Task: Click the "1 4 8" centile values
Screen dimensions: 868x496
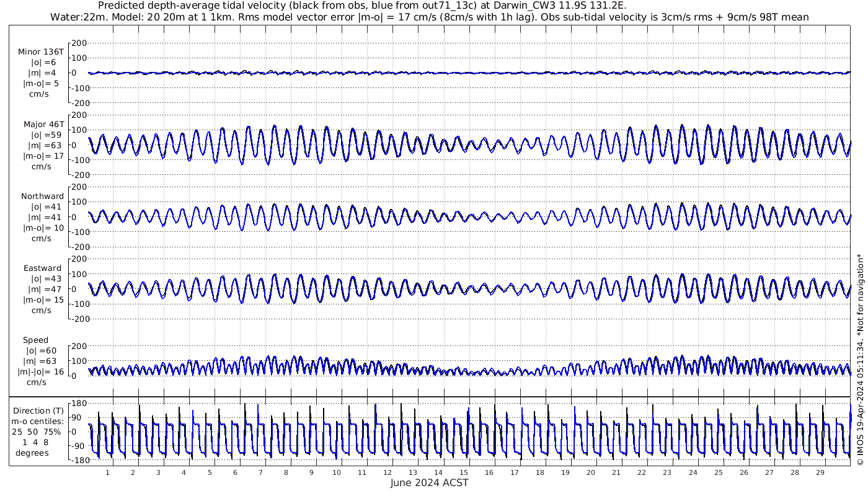Action: [x=35, y=443]
